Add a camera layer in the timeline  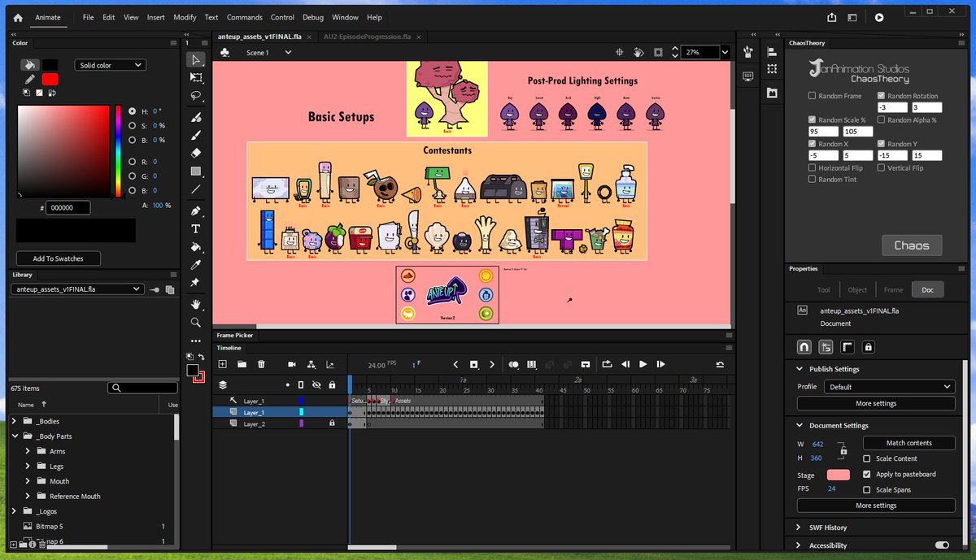point(292,364)
